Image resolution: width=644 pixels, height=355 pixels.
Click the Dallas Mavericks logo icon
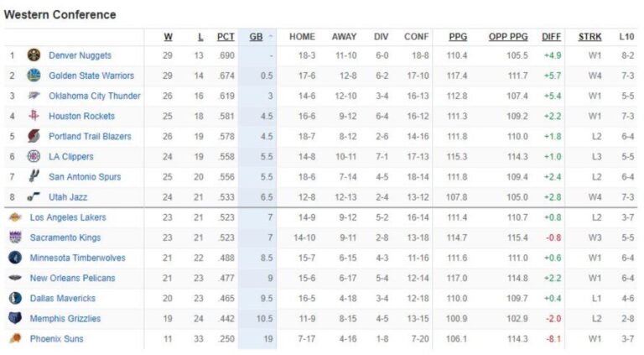[15, 298]
